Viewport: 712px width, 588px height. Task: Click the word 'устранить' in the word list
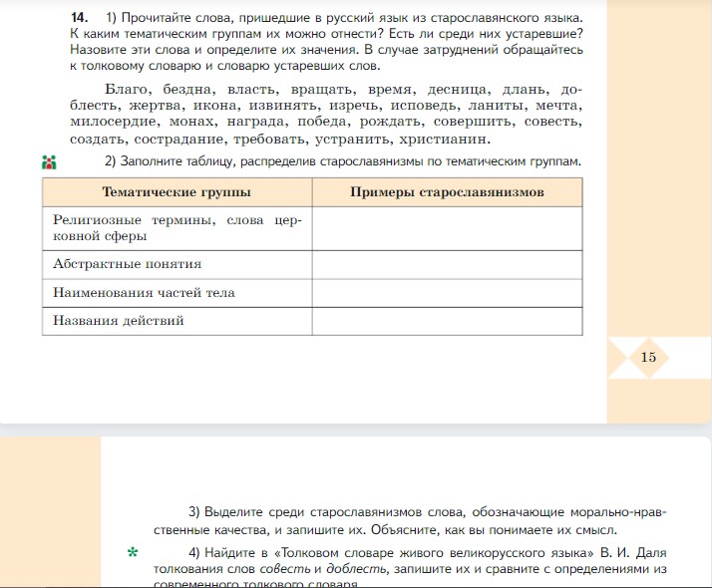[x=353, y=139]
